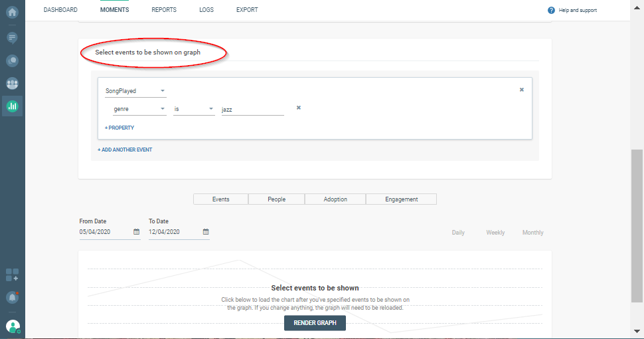Select the People graph type

coord(276,199)
